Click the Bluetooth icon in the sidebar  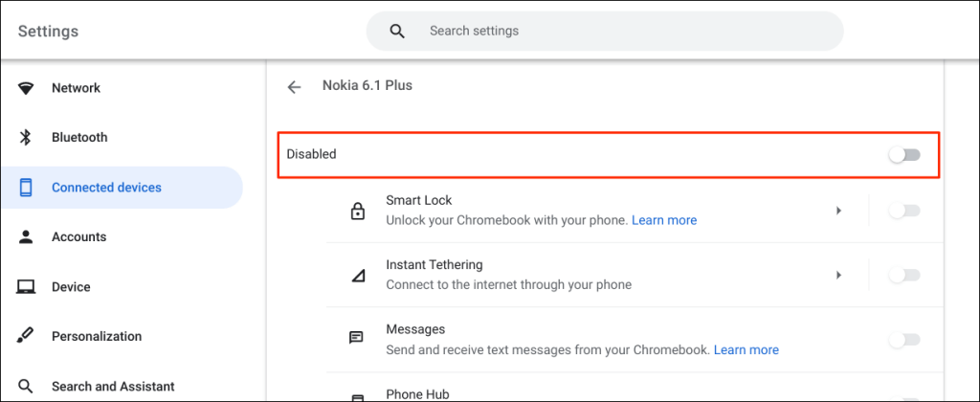pos(26,138)
